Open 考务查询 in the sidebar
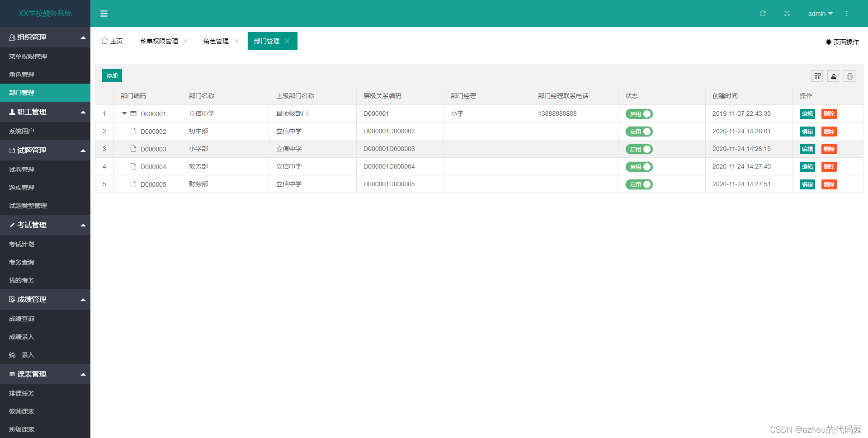868x438 pixels. click(45, 262)
